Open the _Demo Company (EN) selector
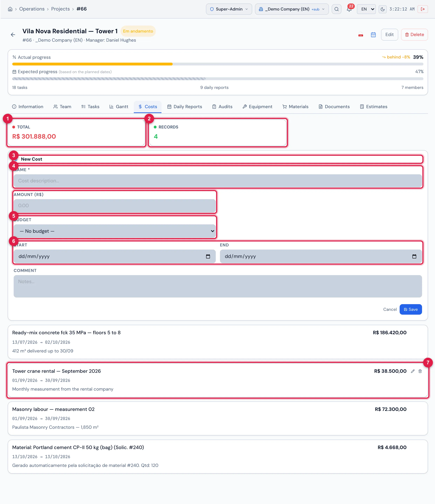The width and height of the screenshot is (435, 504). pos(292,9)
